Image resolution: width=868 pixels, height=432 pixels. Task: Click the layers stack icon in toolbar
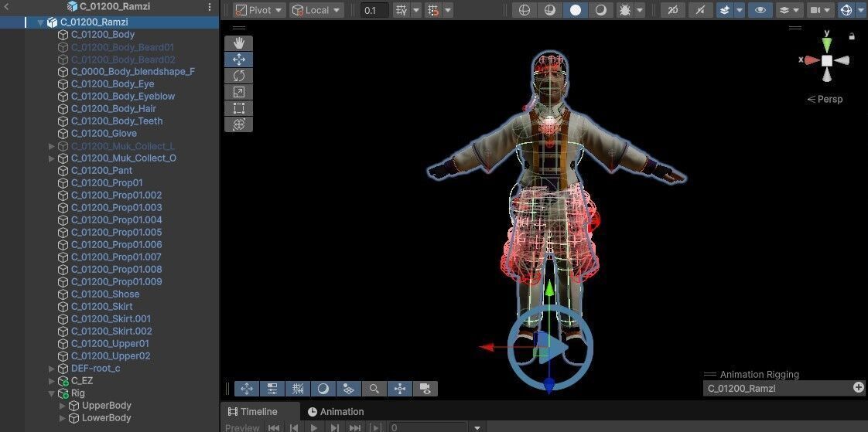coord(784,10)
